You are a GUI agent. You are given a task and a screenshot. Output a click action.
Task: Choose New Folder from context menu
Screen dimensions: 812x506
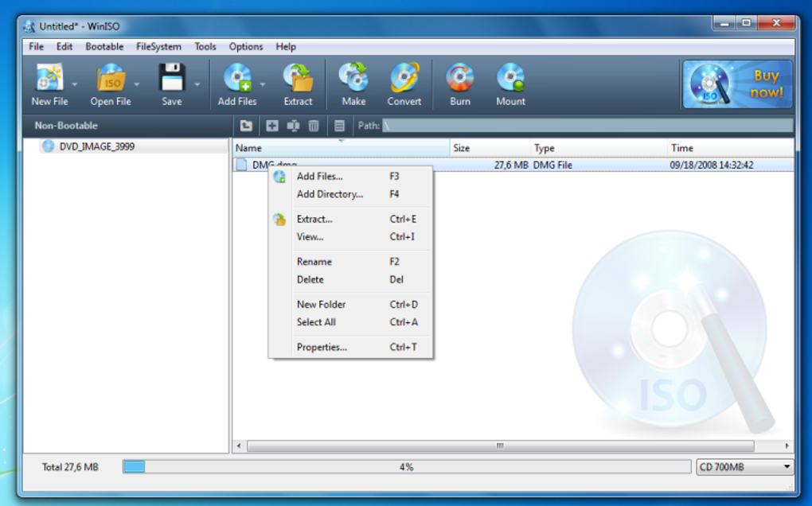(350, 305)
